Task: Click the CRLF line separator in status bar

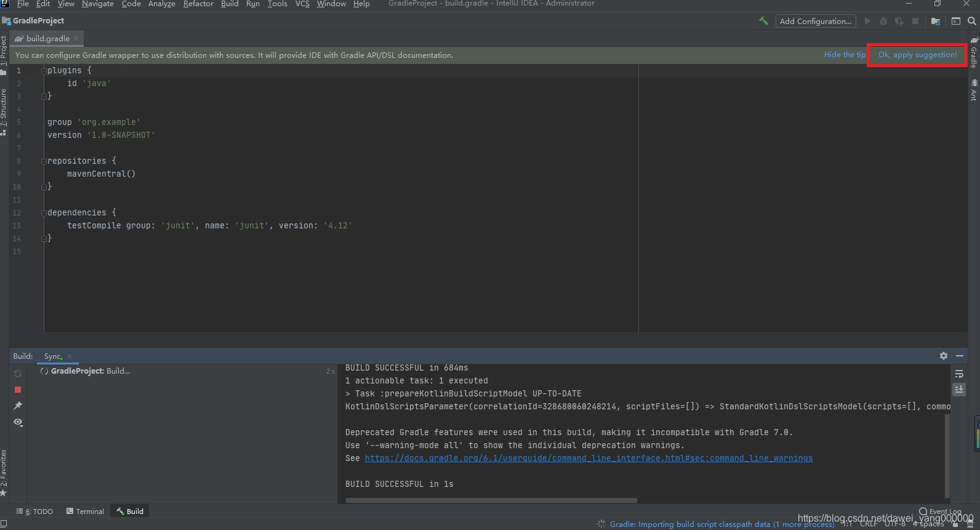Action: pyautogui.click(x=869, y=524)
